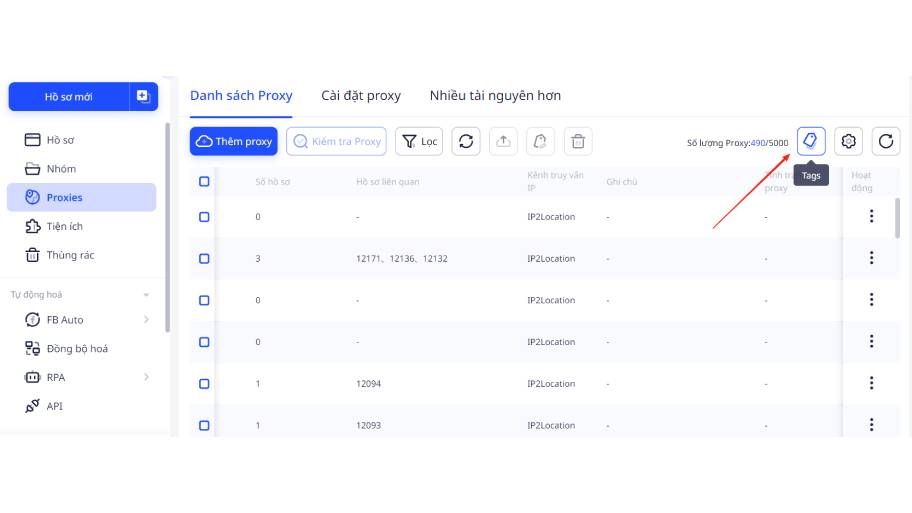Click the tag assign toolbar icon
912x513 pixels.
point(540,141)
